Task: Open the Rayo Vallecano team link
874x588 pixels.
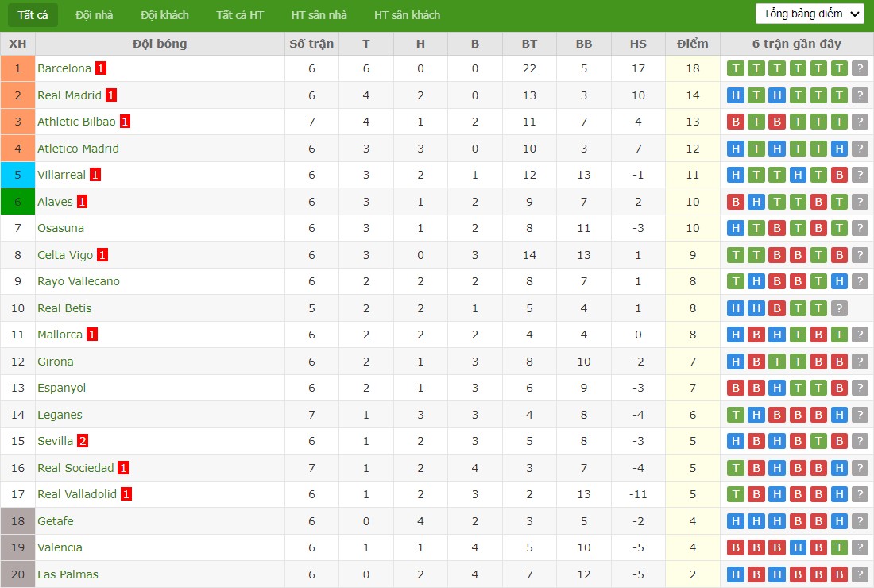Action: (x=79, y=281)
